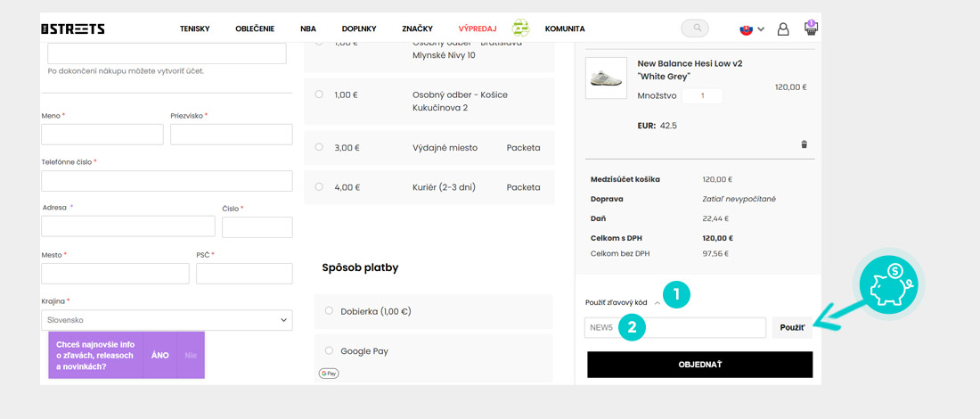Expand language selector chevron
The width and height of the screenshot is (980, 419).
coord(761,29)
